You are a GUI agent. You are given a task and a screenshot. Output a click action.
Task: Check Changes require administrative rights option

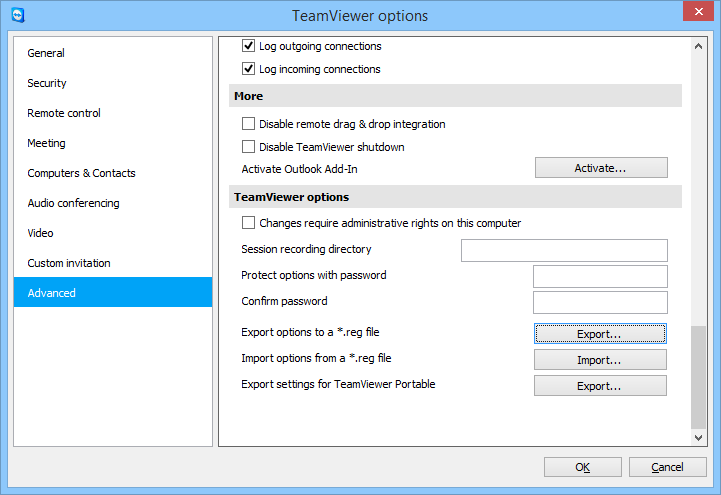pos(248,223)
